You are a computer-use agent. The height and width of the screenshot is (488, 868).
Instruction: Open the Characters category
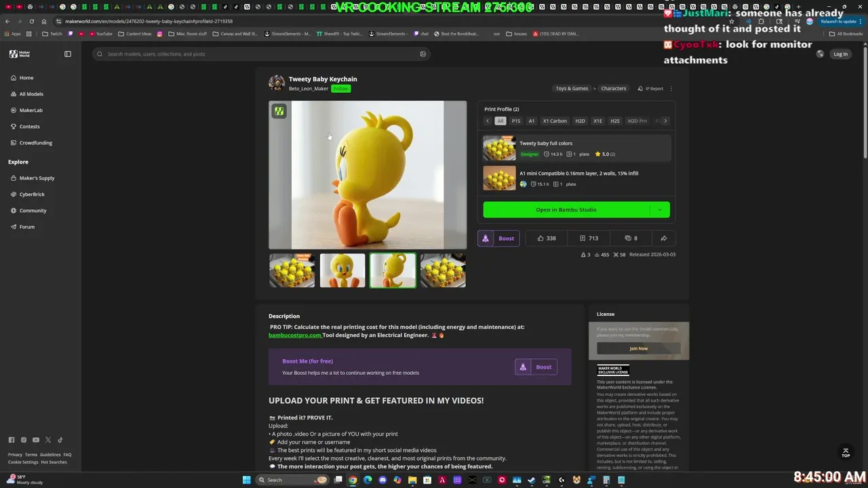(614, 88)
